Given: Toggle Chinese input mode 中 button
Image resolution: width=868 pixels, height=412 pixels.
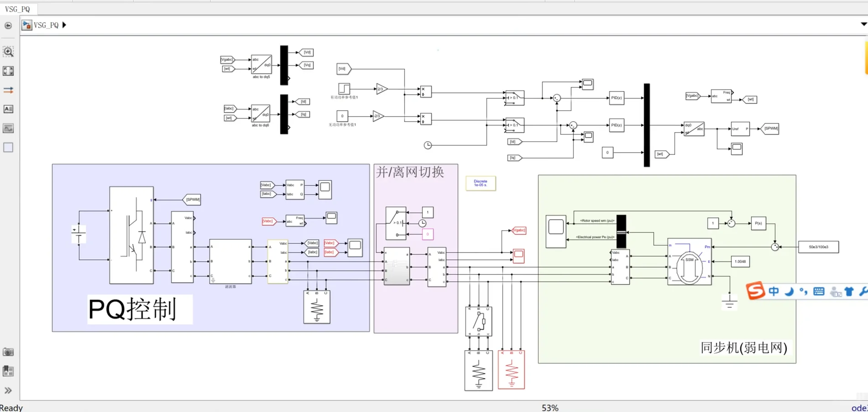Looking at the screenshot, I should pos(774,291).
